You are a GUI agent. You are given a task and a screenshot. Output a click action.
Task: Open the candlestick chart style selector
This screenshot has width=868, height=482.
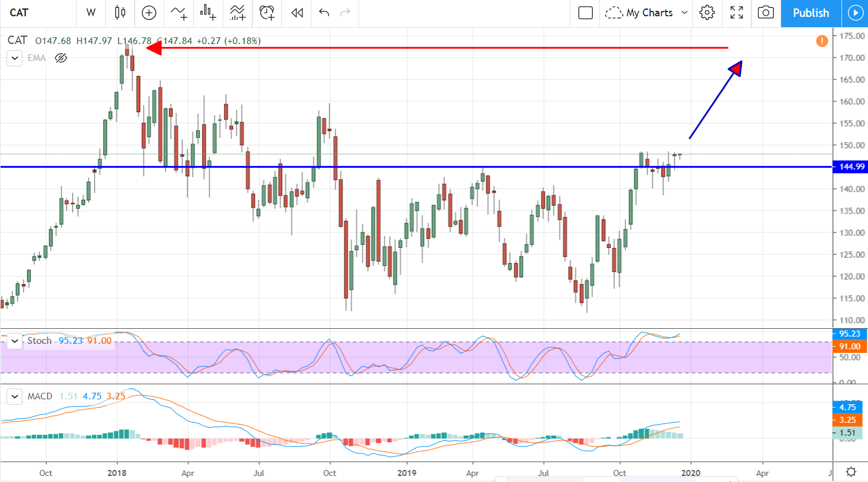point(120,13)
